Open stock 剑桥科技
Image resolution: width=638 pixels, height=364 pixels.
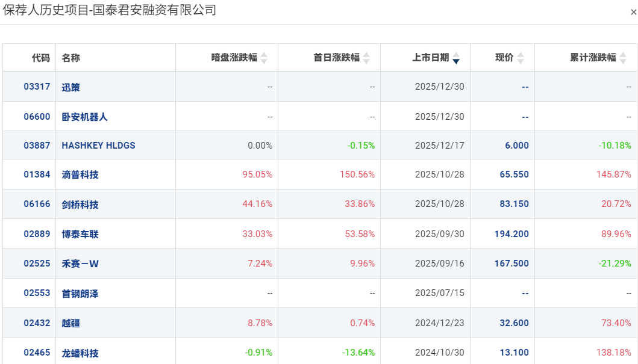click(x=80, y=205)
